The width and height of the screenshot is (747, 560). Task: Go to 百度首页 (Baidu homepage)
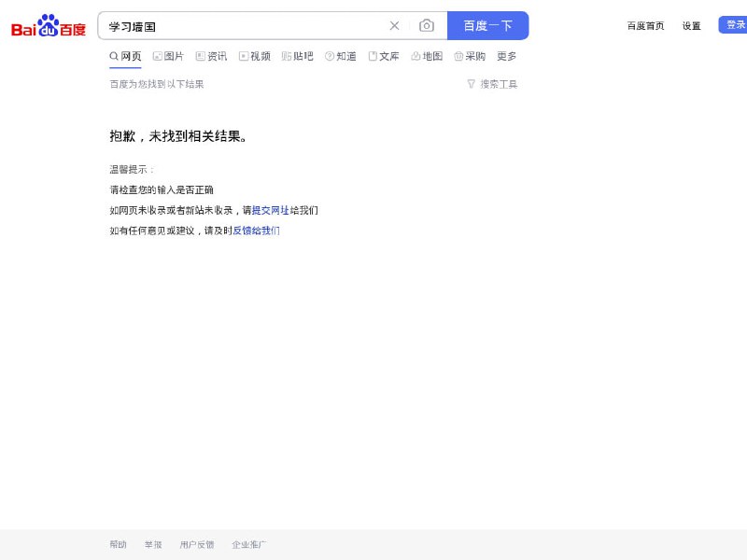pyautogui.click(x=646, y=26)
